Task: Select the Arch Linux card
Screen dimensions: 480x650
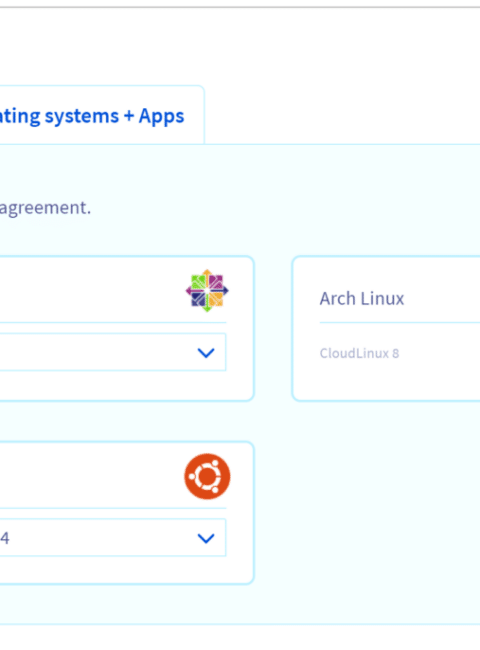Action: pos(386,328)
